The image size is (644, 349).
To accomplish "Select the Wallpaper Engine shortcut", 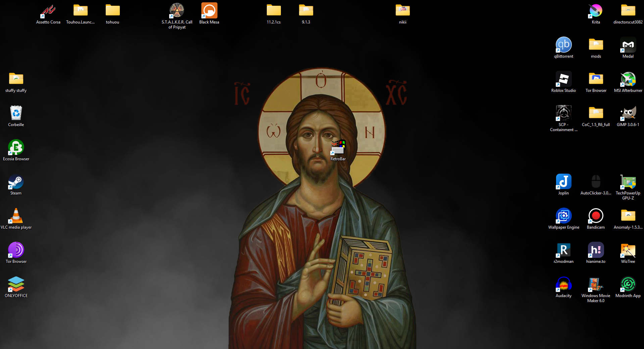I will (x=563, y=216).
